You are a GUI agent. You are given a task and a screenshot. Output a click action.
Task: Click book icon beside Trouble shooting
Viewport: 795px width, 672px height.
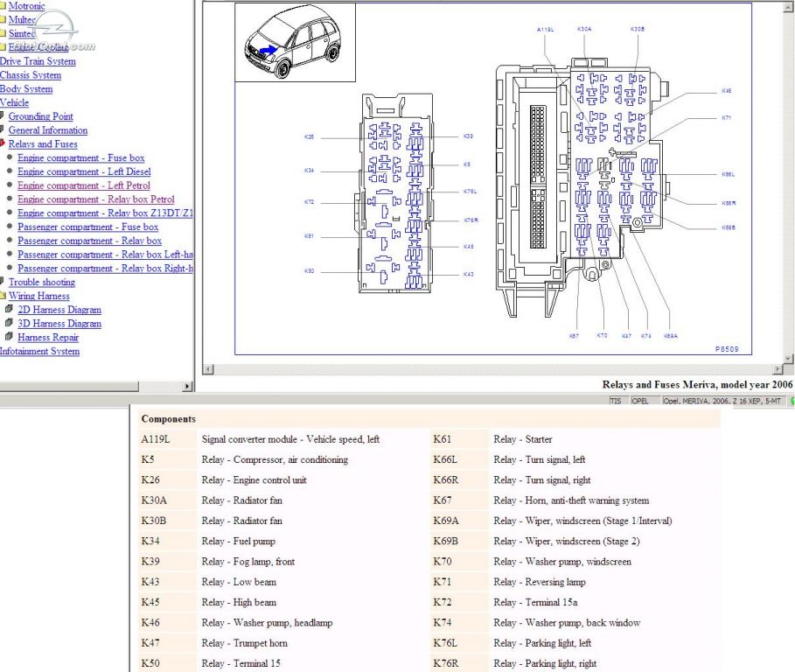pos(2,282)
